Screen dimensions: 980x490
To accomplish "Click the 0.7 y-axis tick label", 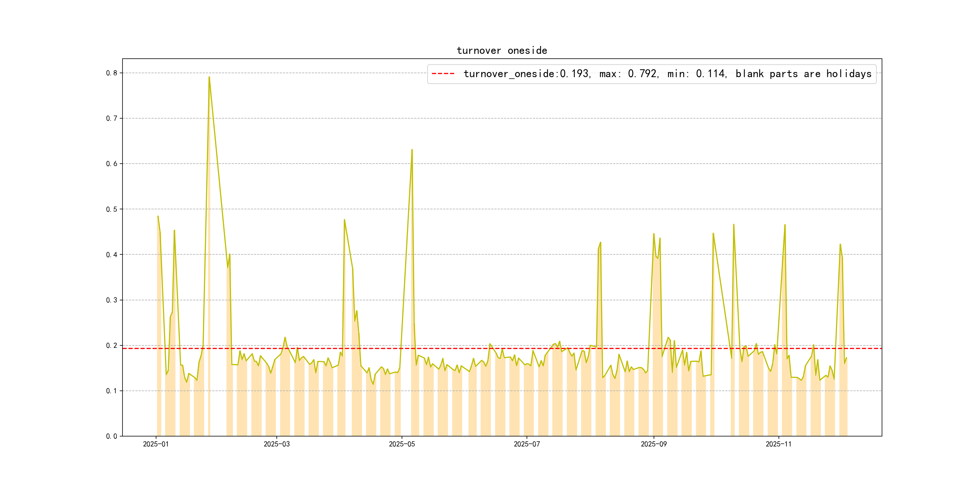I will pyautogui.click(x=112, y=118).
